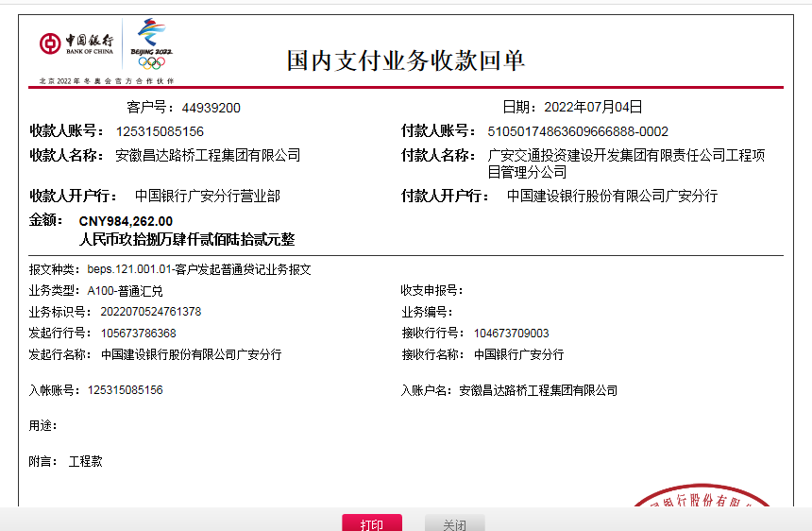Select the customer number 44939200
This screenshot has width=812, height=531.
(x=211, y=108)
